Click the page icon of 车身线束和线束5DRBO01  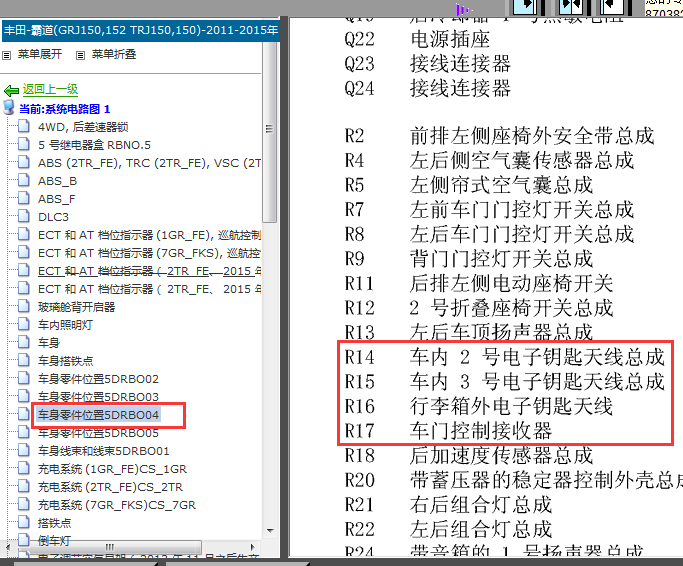pos(24,451)
